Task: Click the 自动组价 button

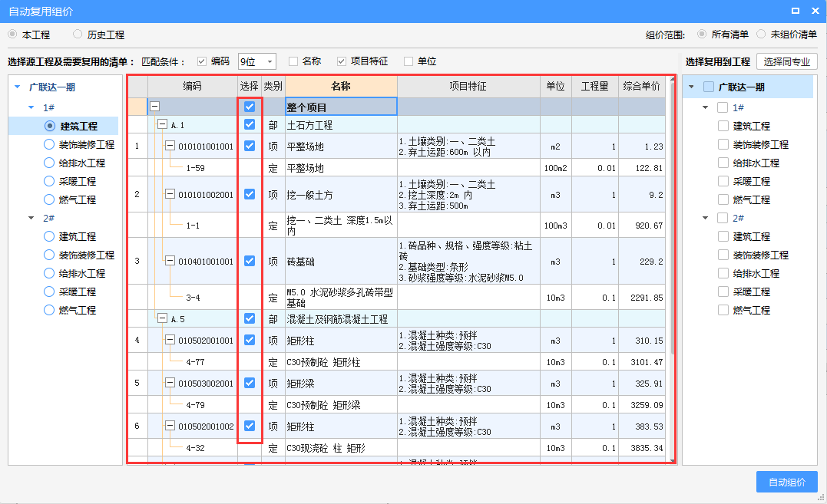Action: pos(786,482)
